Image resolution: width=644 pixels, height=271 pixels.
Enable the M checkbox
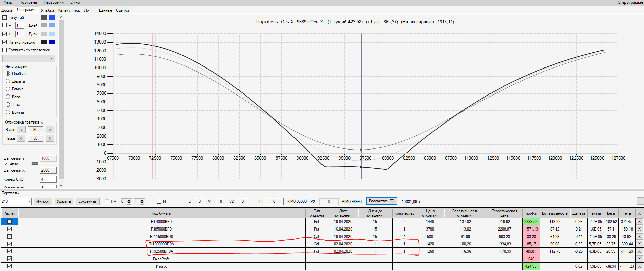point(159,201)
